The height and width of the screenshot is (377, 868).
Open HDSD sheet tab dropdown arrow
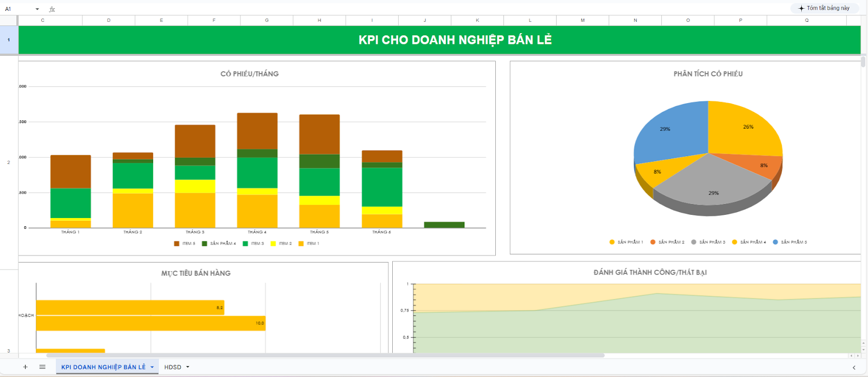point(188,367)
